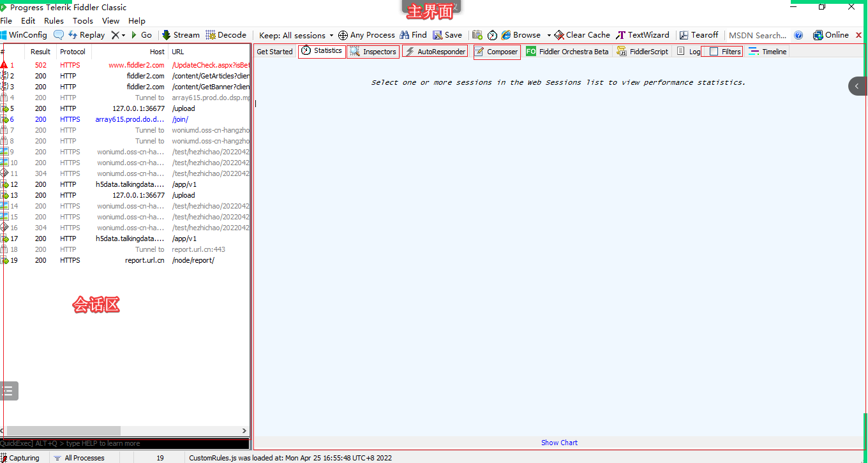
Task: Expand the Browse dropdown arrow
Action: point(549,35)
